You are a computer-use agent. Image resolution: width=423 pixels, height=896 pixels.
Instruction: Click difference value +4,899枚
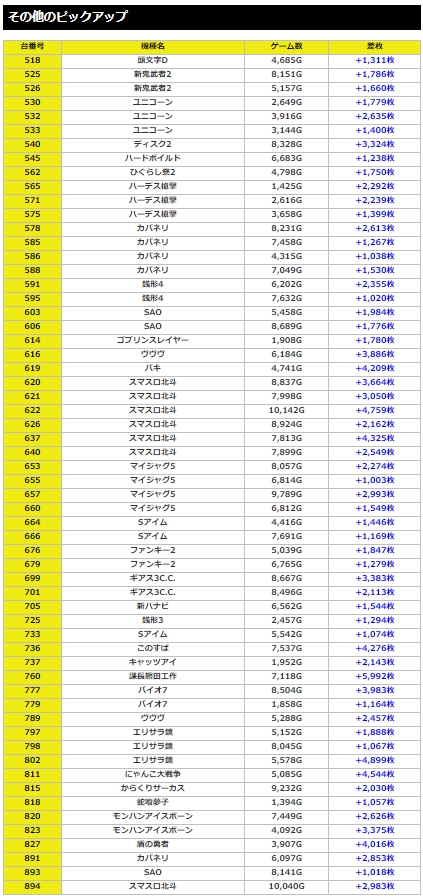click(374, 760)
